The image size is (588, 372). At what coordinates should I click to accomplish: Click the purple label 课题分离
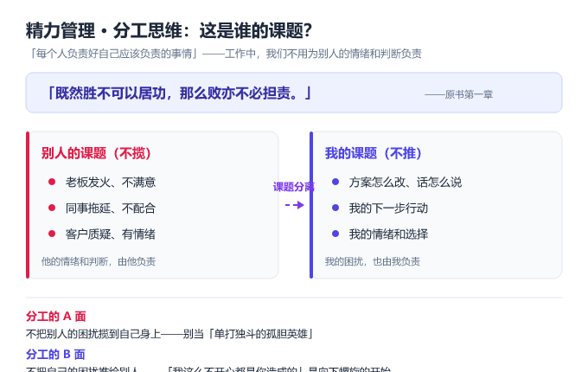294,187
